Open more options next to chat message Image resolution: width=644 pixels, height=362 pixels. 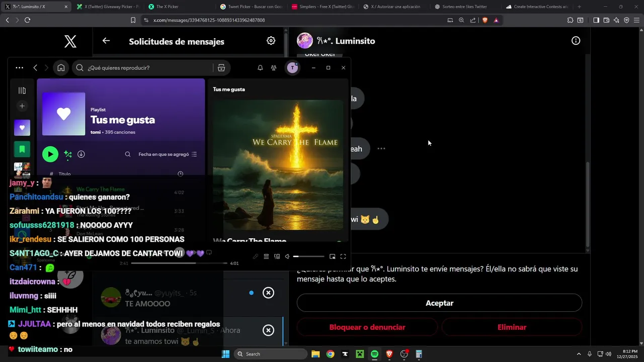point(381,149)
